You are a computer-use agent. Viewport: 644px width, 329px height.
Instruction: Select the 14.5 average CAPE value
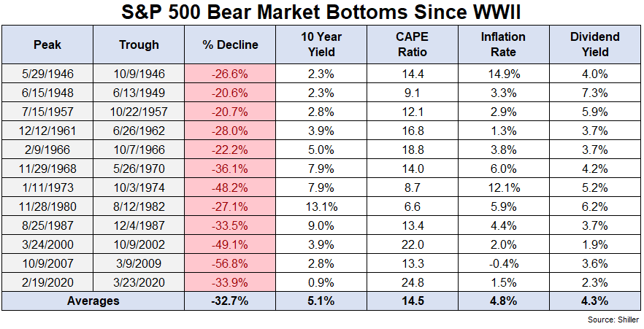[x=413, y=301]
